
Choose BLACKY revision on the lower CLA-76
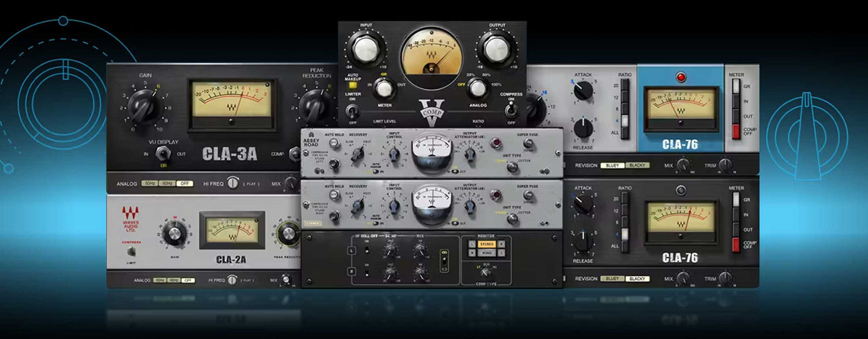(636, 278)
